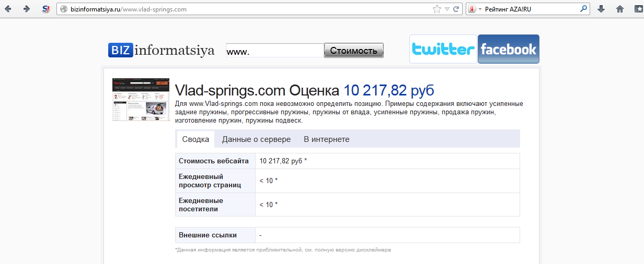644x264 pixels.
Task: Go to browser home page icon
Action: click(x=620, y=9)
